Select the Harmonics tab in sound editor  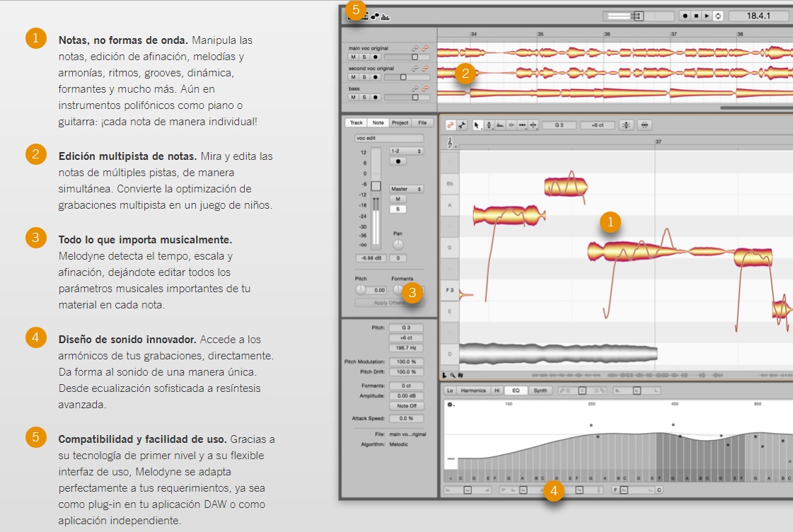473,391
